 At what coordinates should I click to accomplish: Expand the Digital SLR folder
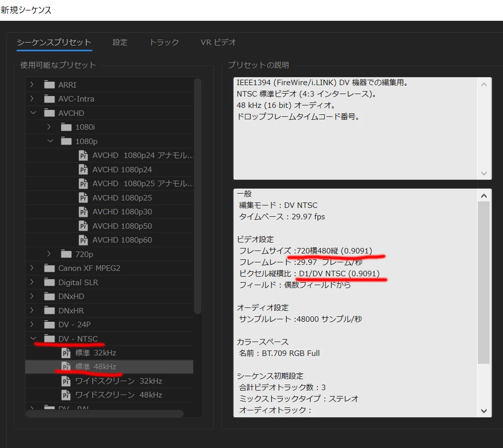[x=32, y=282]
